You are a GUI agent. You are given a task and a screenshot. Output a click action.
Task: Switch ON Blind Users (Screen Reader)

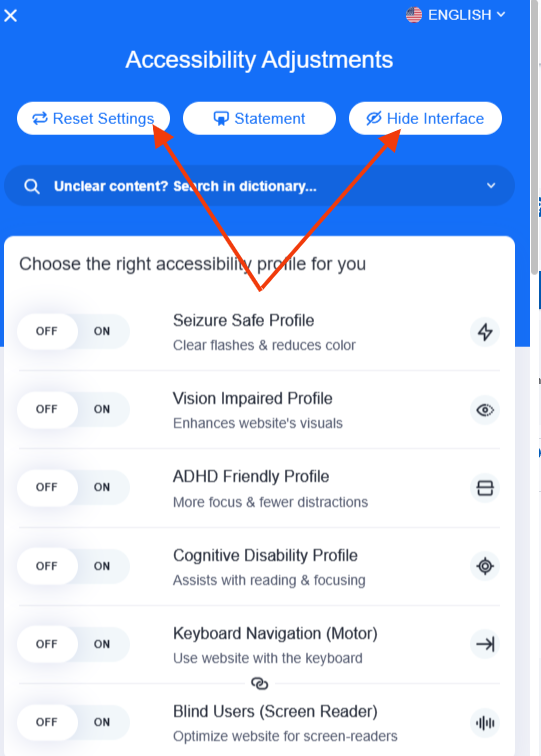click(x=102, y=722)
